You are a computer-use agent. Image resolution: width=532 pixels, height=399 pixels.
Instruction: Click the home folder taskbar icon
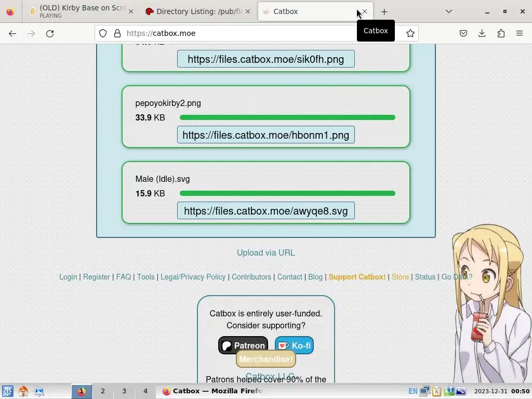[x=23, y=391]
